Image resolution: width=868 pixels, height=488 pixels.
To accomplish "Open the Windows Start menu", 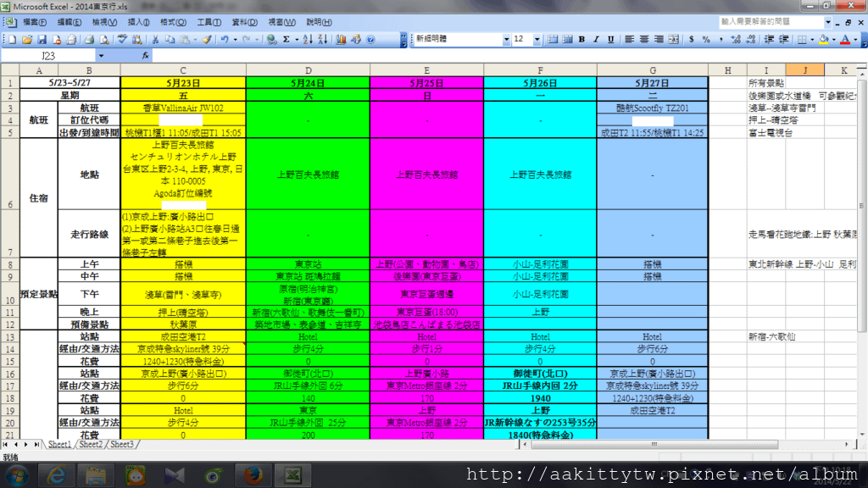I will click(x=17, y=475).
